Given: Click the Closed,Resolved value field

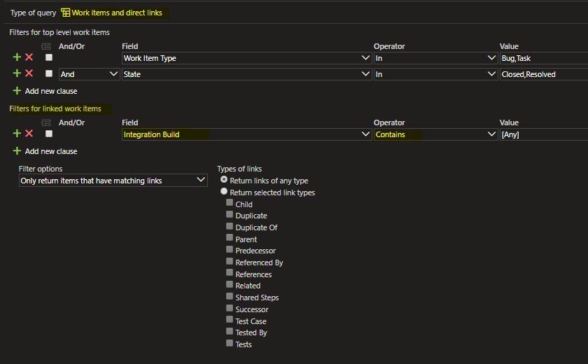Looking at the screenshot, I should pos(543,74).
